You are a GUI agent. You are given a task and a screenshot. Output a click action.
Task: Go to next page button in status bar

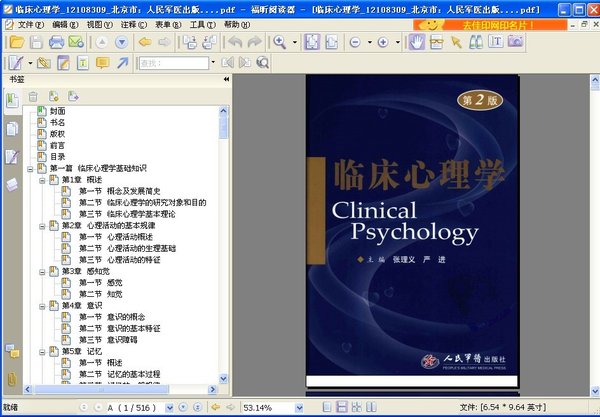[183, 407]
